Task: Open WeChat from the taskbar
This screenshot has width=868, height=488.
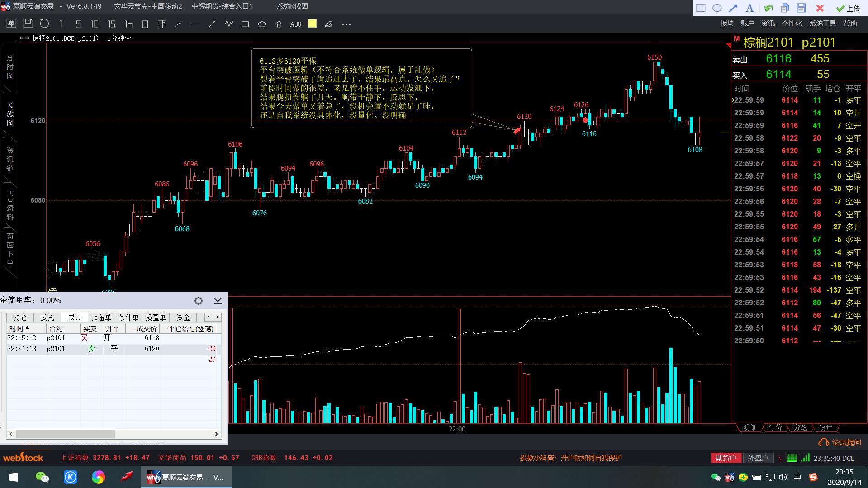Action: (42, 477)
